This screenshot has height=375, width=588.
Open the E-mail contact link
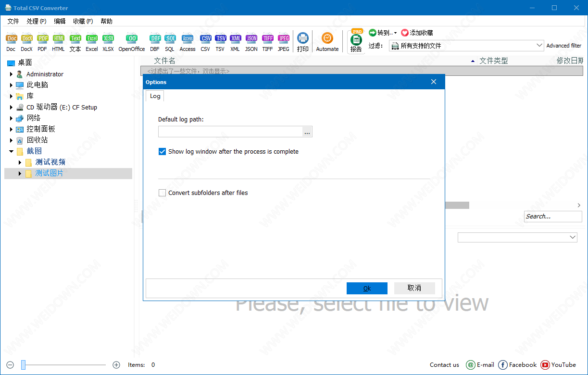click(480, 365)
